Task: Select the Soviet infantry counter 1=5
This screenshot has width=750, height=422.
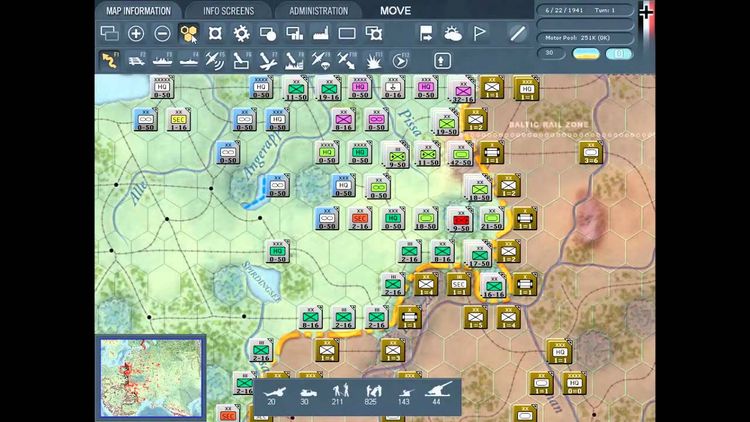Action: (x=475, y=317)
